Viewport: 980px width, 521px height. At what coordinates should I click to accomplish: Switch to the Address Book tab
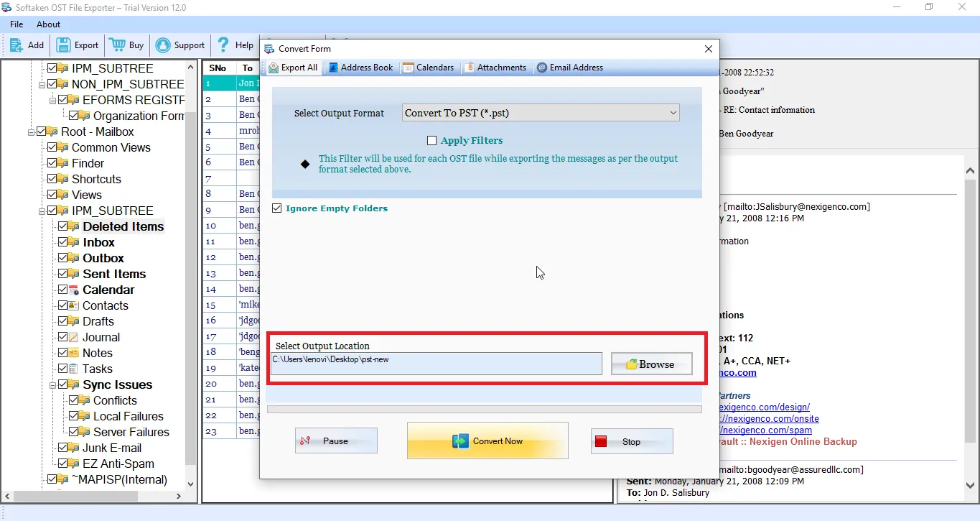(x=361, y=68)
